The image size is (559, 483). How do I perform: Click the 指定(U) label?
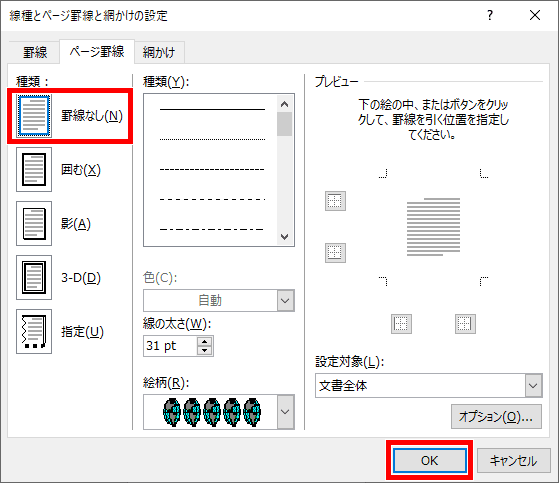click(x=82, y=332)
